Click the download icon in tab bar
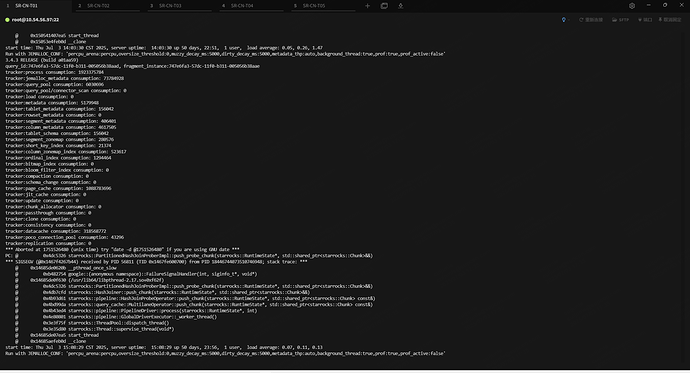Viewport: 690px width, 373px height. pyautogui.click(x=400, y=6)
